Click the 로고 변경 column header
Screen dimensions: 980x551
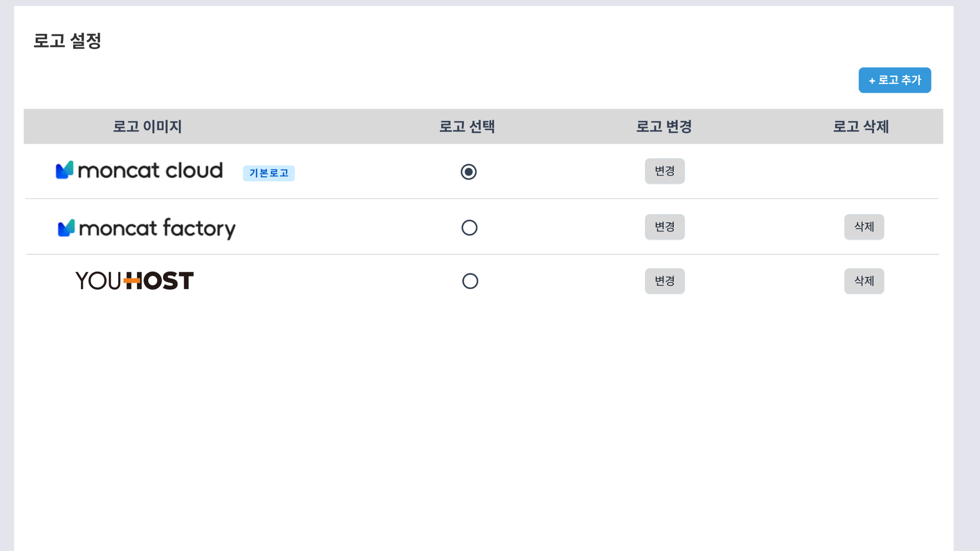click(x=664, y=127)
